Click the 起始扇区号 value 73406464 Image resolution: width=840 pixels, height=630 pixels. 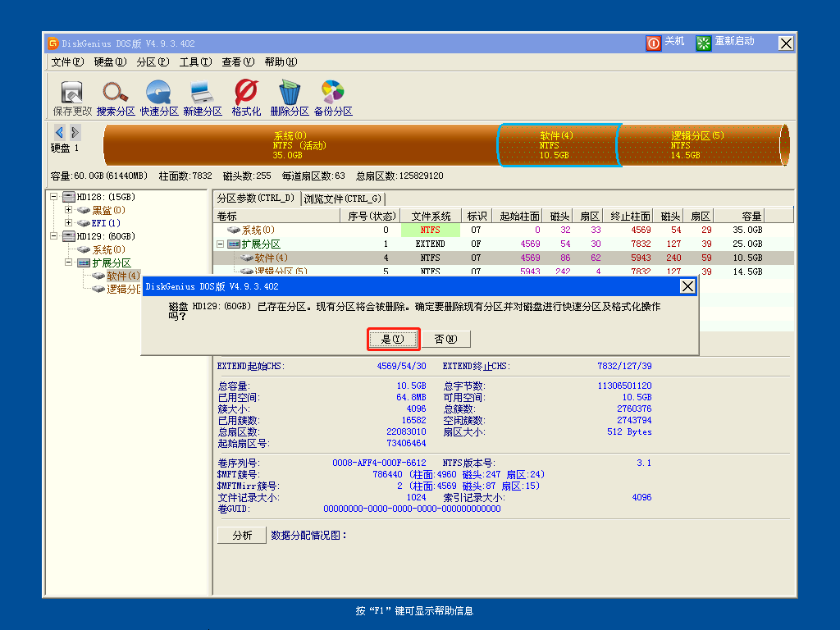click(406, 443)
